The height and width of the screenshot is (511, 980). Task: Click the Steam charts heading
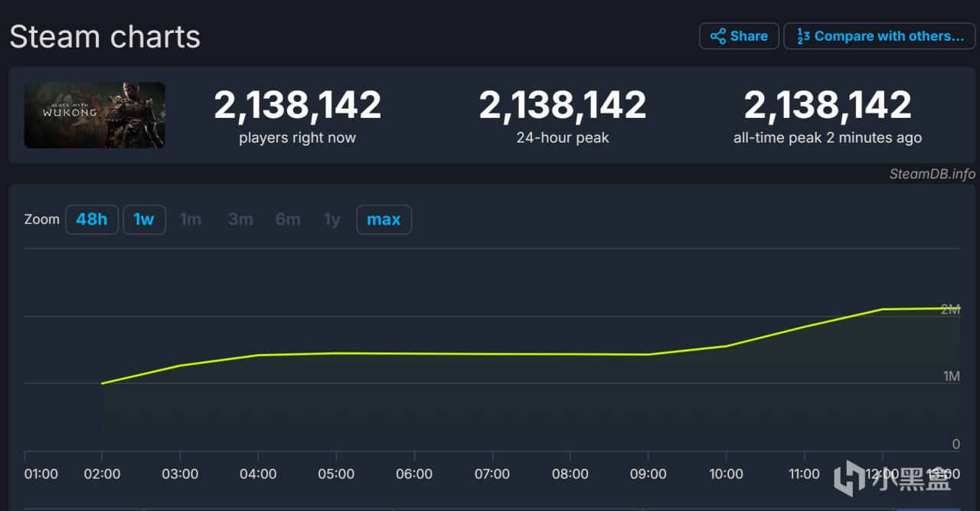tap(105, 37)
